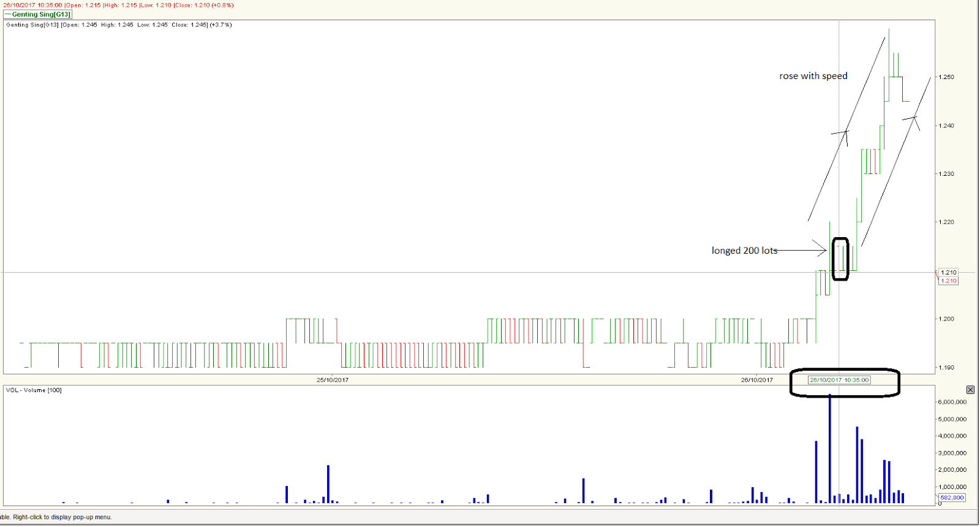Click the 1.230 price axis label
Image resolution: width=980 pixels, height=527 pixels.
(x=947, y=174)
